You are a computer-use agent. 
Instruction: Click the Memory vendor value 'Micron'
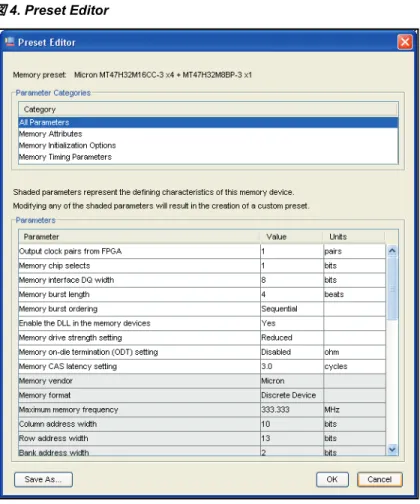[292, 381]
